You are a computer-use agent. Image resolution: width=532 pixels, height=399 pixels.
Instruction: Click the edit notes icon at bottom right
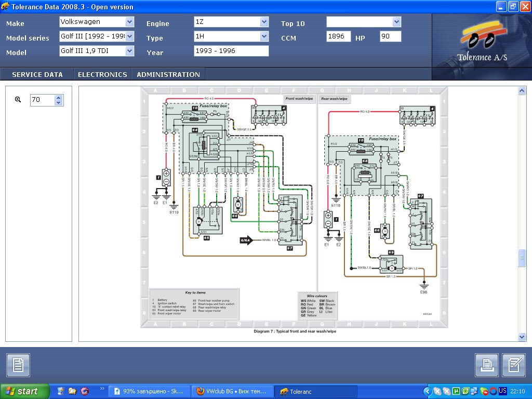point(514,365)
